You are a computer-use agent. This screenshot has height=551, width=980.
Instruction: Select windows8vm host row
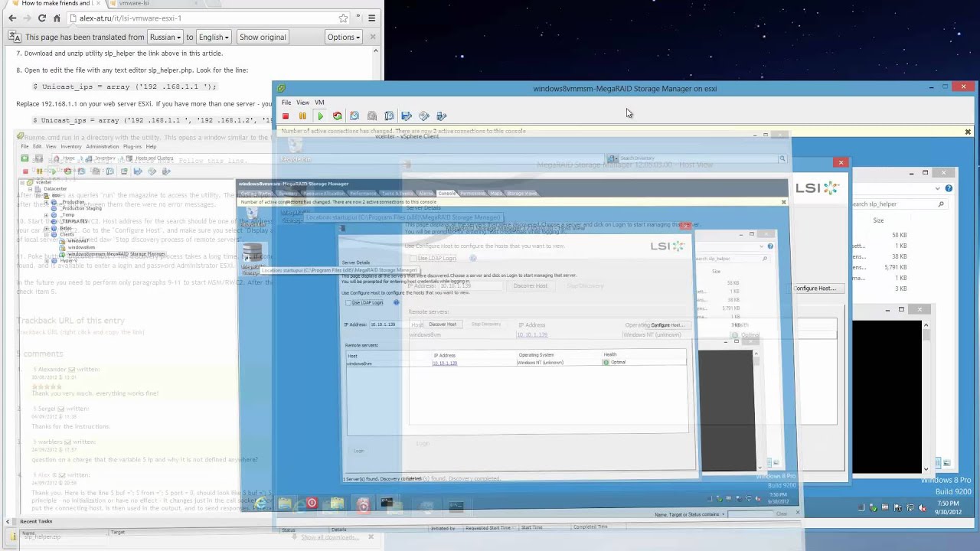(x=516, y=364)
